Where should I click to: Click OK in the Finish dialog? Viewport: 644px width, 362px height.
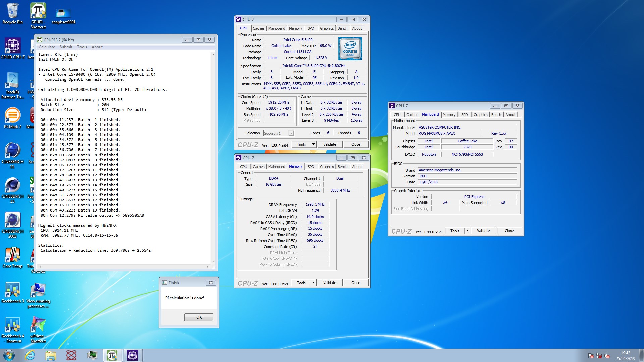coord(199,317)
